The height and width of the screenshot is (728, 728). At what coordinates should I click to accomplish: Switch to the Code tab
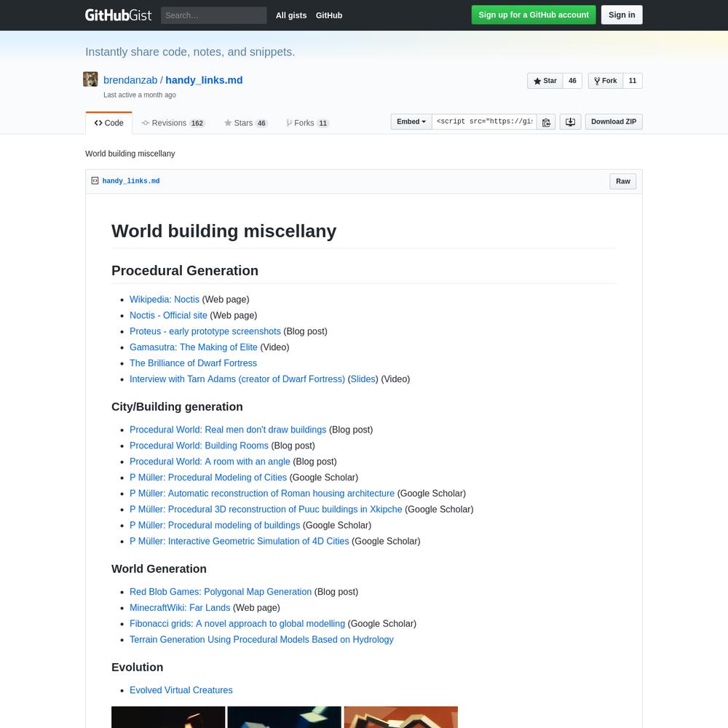[109, 123]
